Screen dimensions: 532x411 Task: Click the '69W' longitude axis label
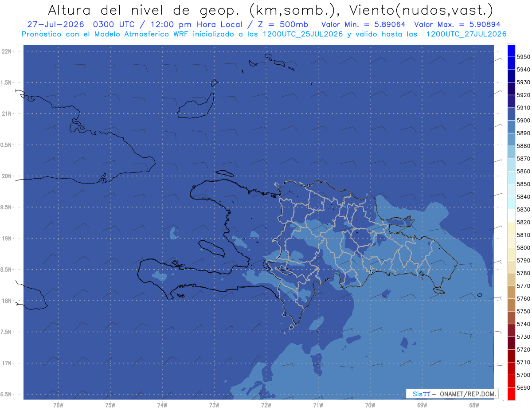[x=422, y=405]
